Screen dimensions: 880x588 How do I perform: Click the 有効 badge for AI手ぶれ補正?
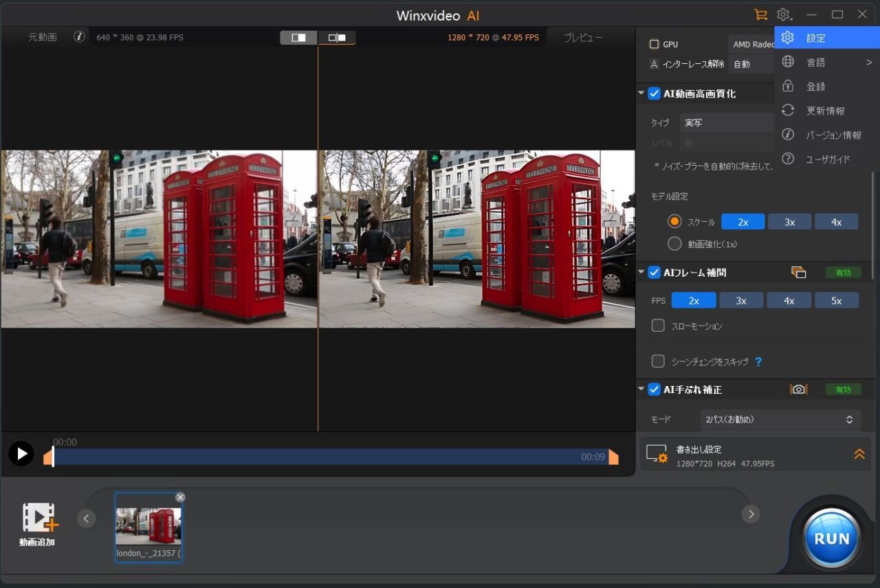pos(843,389)
